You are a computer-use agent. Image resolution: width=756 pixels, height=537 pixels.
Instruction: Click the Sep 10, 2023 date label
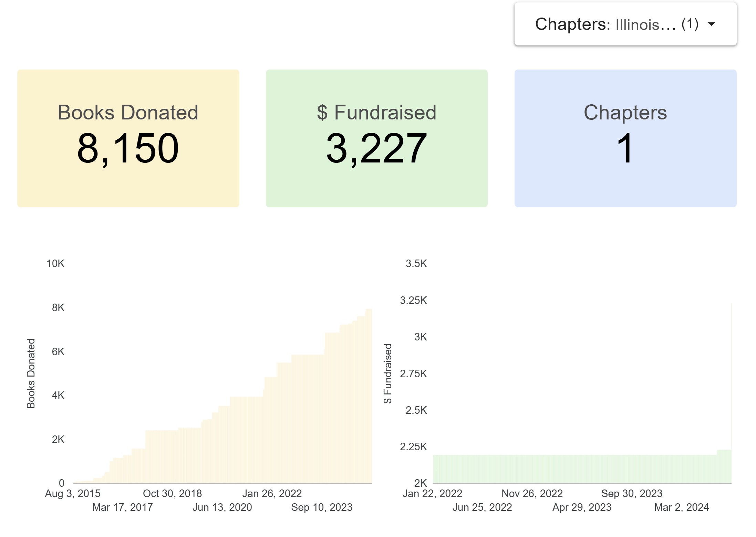point(322,507)
